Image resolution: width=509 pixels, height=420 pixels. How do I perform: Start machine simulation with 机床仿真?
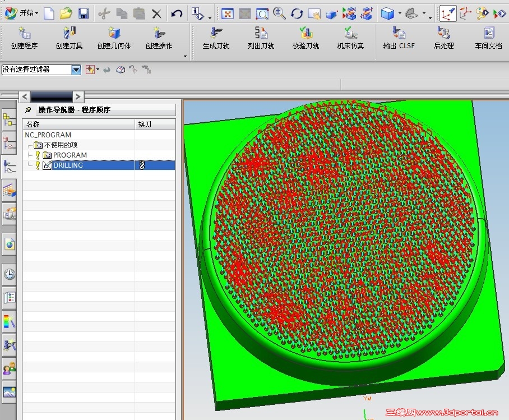click(x=350, y=38)
